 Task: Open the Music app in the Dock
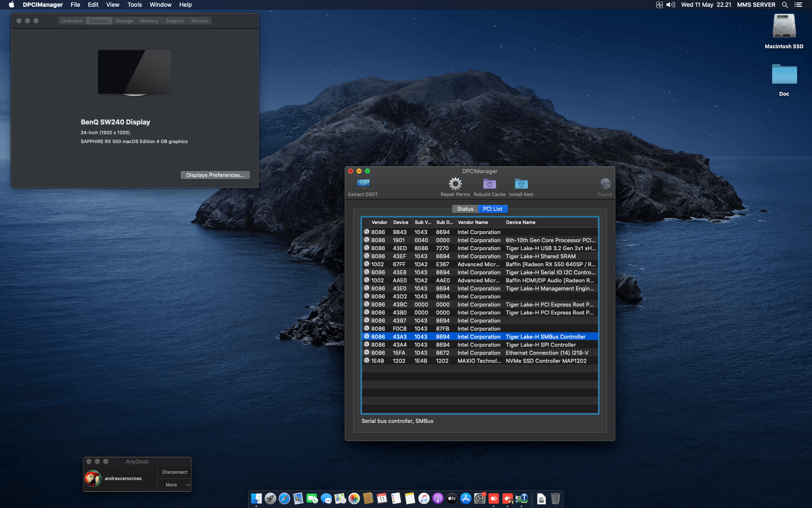pos(424,499)
